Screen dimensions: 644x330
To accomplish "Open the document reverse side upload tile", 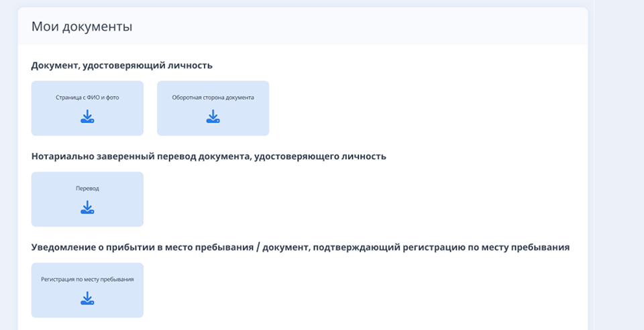I will point(213,108).
